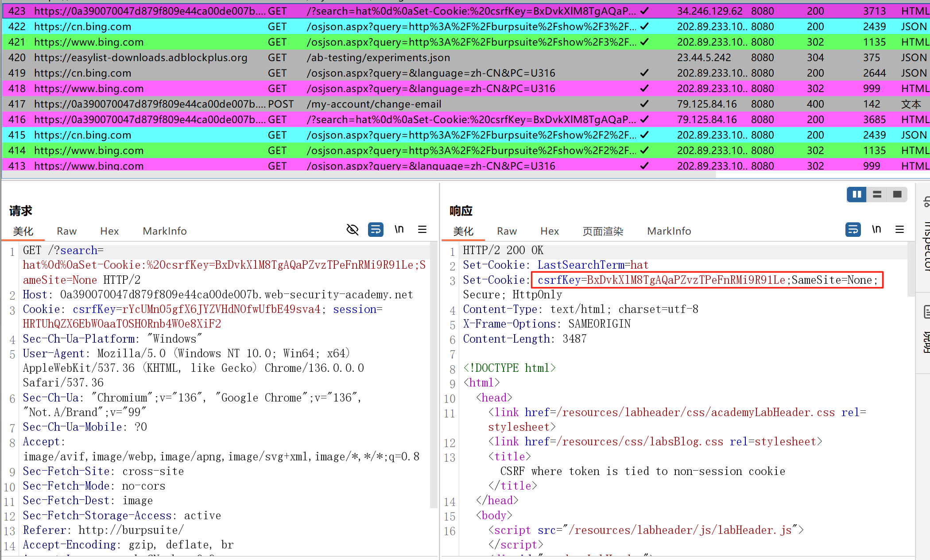Open request panel hamburger options menu
The width and height of the screenshot is (930, 560).
(422, 229)
